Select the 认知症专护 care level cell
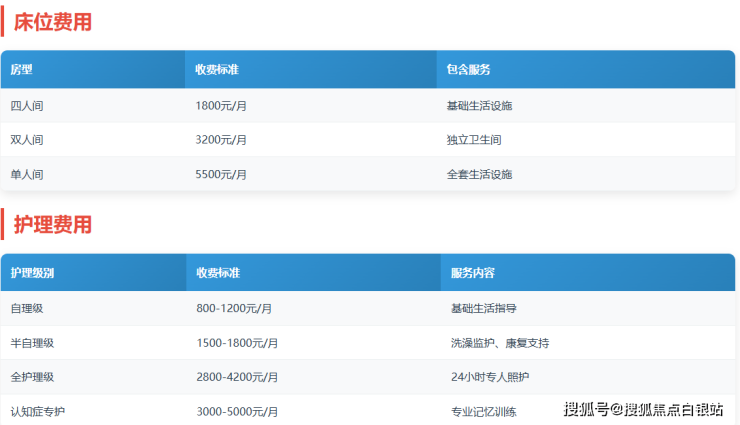Image resolution: width=740 pixels, height=425 pixels. 37,411
